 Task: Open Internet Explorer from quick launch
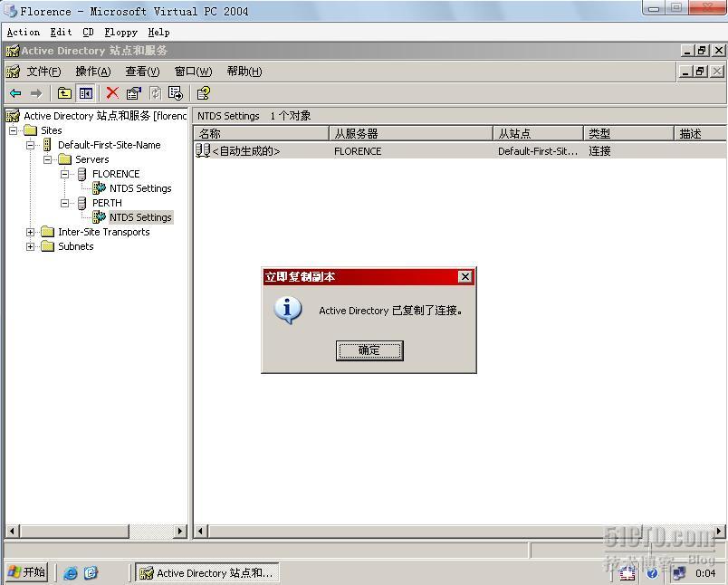[71, 573]
